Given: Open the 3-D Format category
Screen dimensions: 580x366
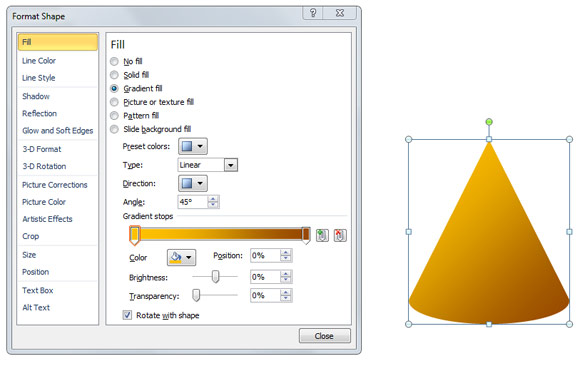Looking at the screenshot, I should 42,149.
